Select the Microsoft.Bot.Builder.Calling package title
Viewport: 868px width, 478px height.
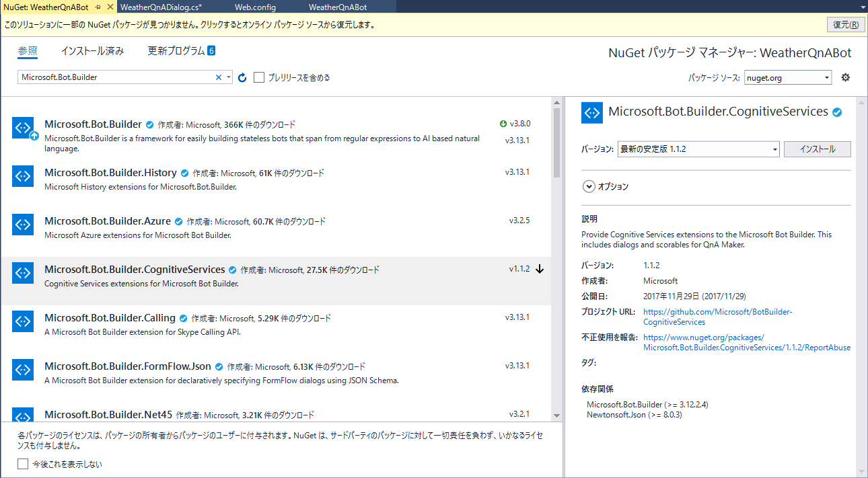[x=110, y=318]
